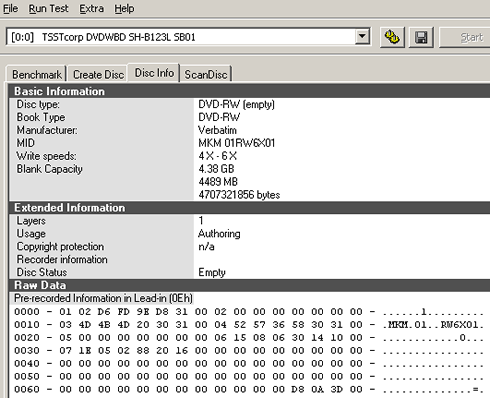Click the 'Disc type:' label
Screen dimensions: 490x398
(x=38, y=104)
